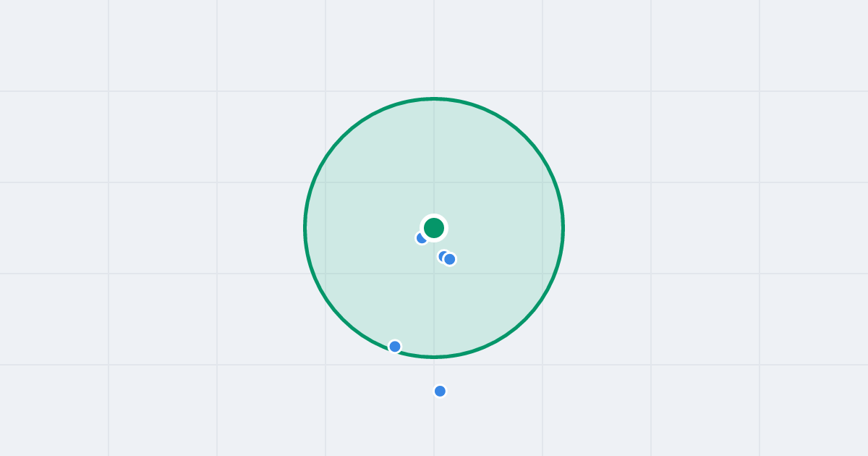This screenshot has height=456, width=868.
Task: Select the blue dot outside the green circle
Action: coord(440,391)
